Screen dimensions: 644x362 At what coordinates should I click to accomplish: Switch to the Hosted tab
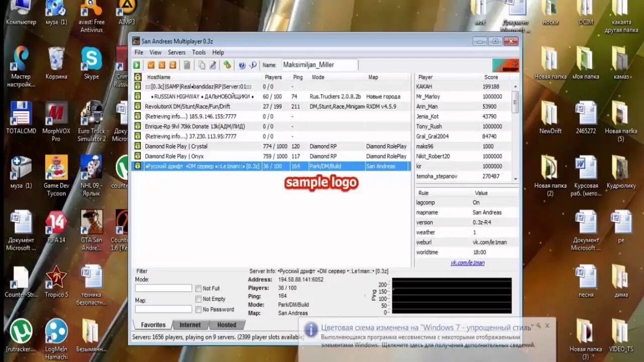pos(226,325)
